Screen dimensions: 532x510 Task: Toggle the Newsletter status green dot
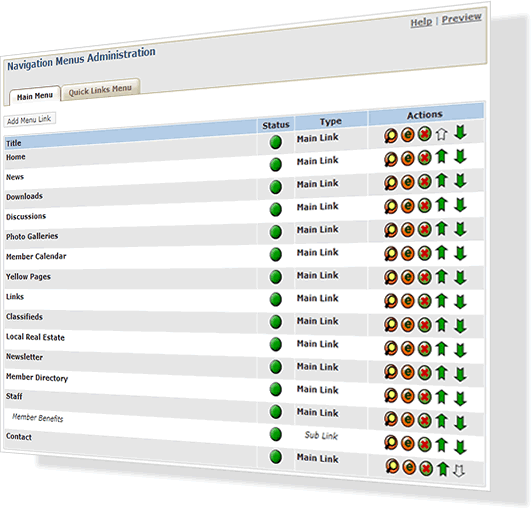coord(276,366)
